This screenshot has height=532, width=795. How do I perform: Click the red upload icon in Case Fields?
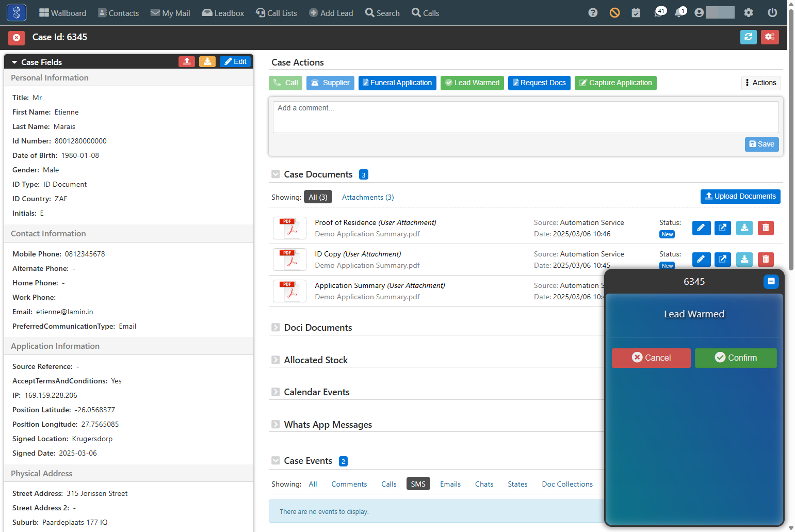[187, 62]
